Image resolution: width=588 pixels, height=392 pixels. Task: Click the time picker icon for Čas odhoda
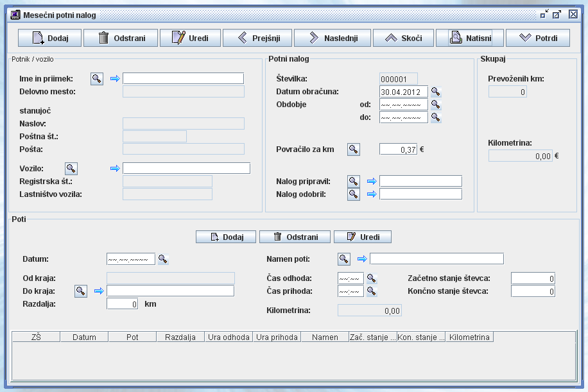(x=371, y=278)
